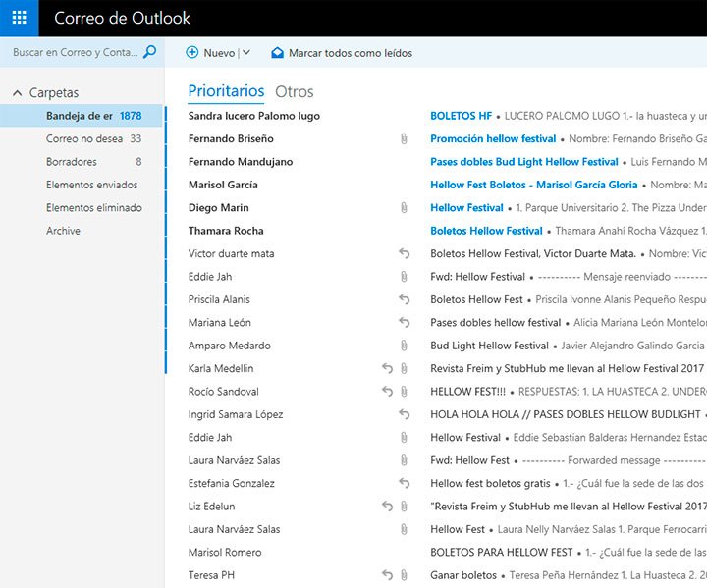Image resolution: width=707 pixels, height=588 pixels.
Task: Click attachment paperclip on Fernando Briseño email
Action: pos(403,139)
